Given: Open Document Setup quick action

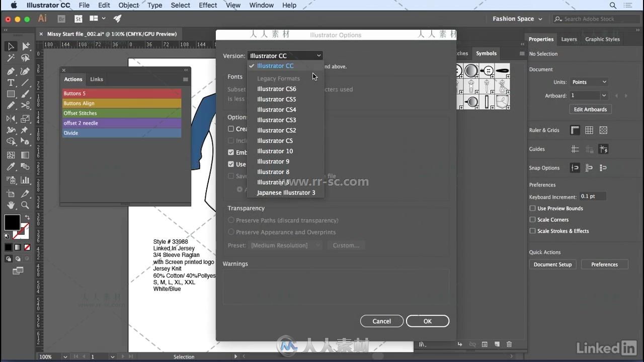Looking at the screenshot, I should (x=552, y=264).
